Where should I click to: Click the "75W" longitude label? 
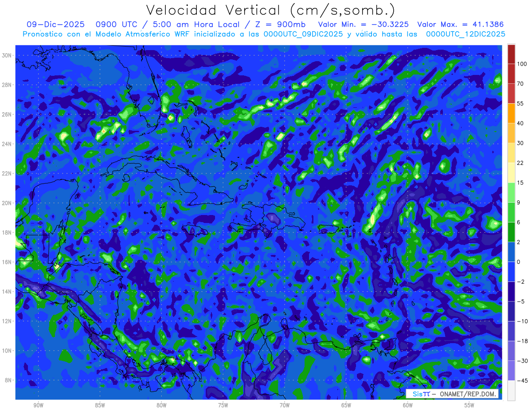pyautogui.click(x=223, y=405)
